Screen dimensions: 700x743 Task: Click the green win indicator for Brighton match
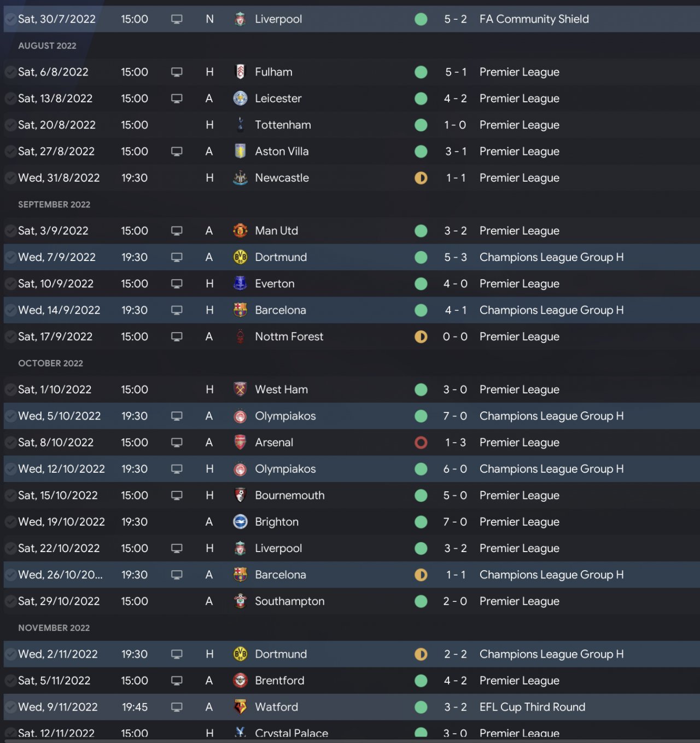tap(421, 522)
